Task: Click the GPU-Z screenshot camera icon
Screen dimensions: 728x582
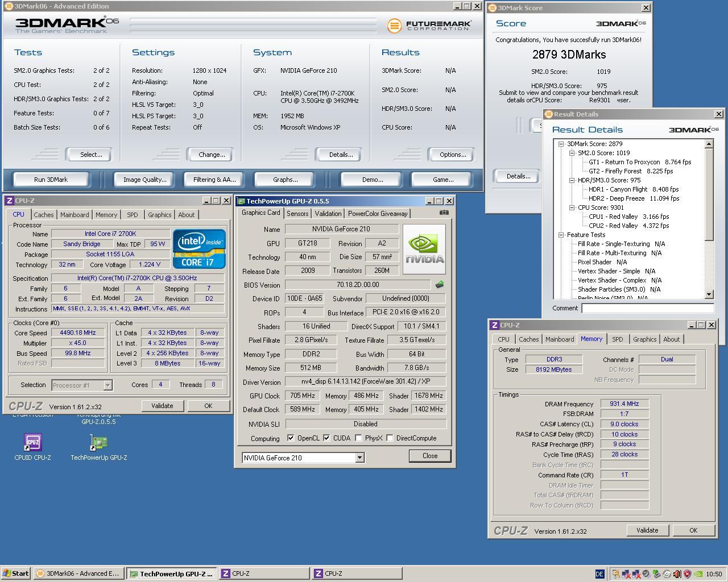Action: [444, 213]
